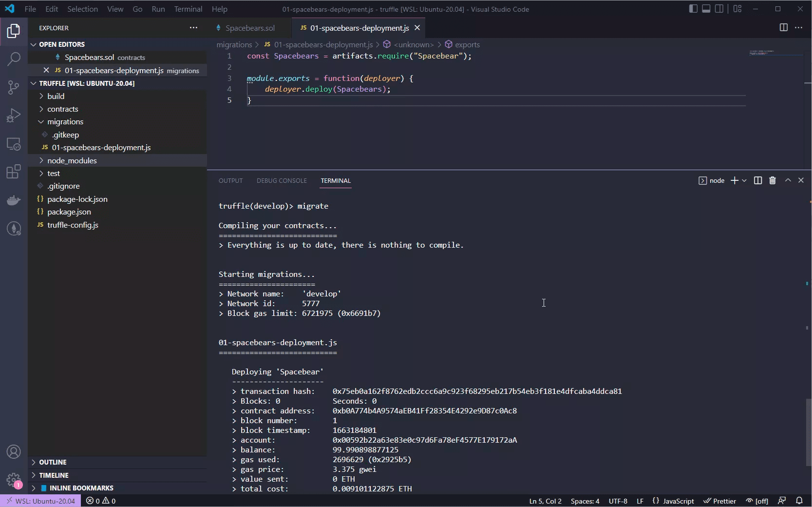Toggle the secondary side bar layout icon
The width and height of the screenshot is (812, 507).
point(719,9)
